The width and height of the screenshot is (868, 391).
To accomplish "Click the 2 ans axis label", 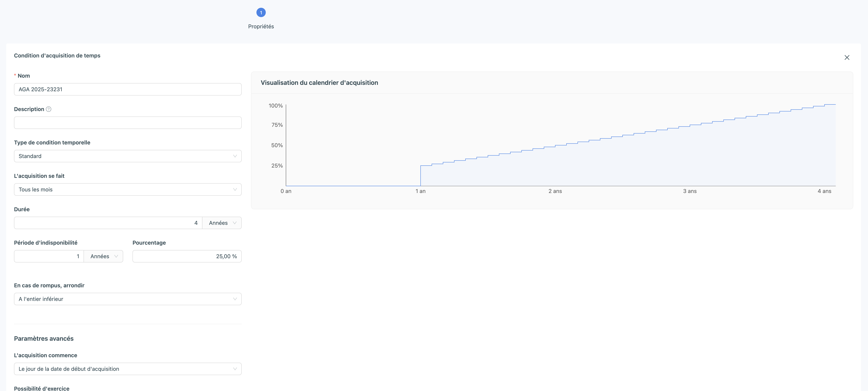I will [x=555, y=191].
